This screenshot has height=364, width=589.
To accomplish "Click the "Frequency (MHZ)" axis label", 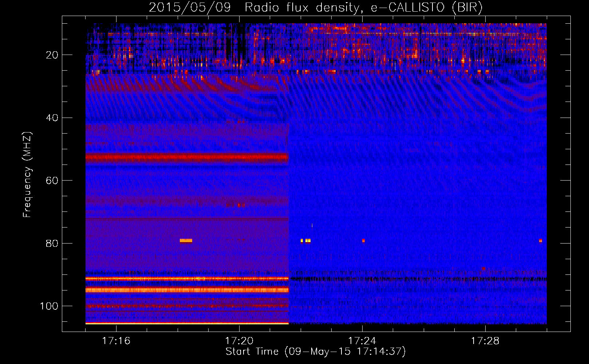I will [x=27, y=175].
